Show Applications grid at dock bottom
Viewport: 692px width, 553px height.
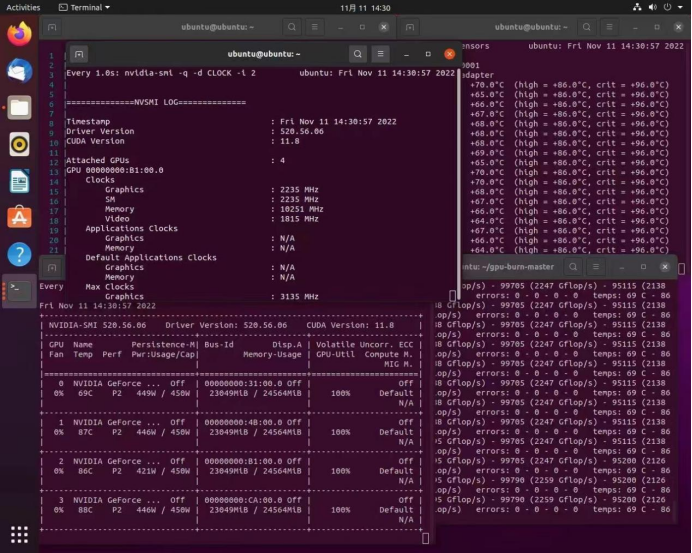point(19,534)
